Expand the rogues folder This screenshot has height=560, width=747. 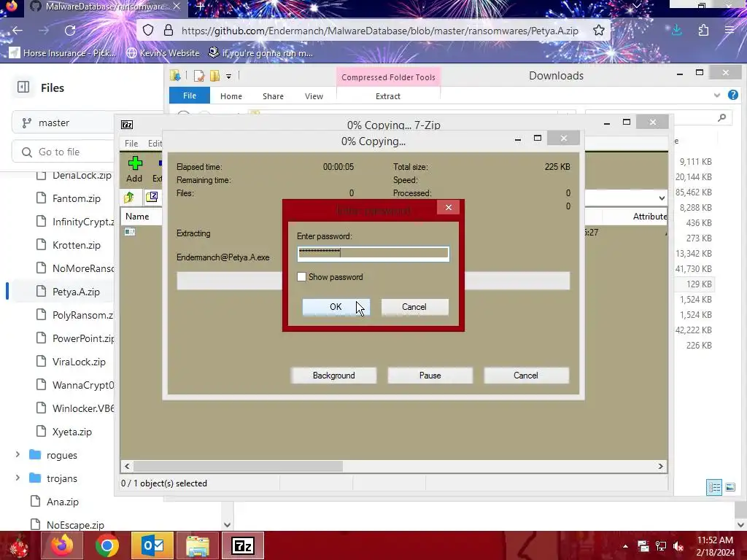tap(18, 455)
